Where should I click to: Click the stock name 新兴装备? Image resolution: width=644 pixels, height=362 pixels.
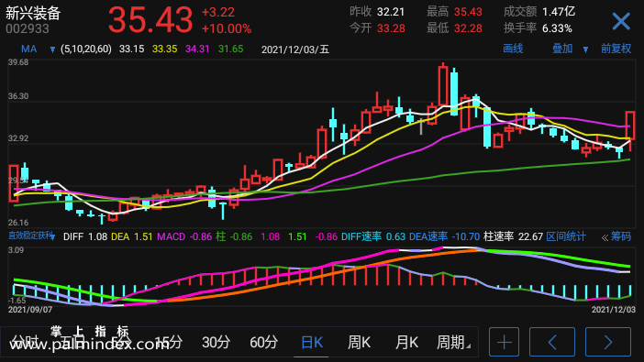click(x=33, y=14)
